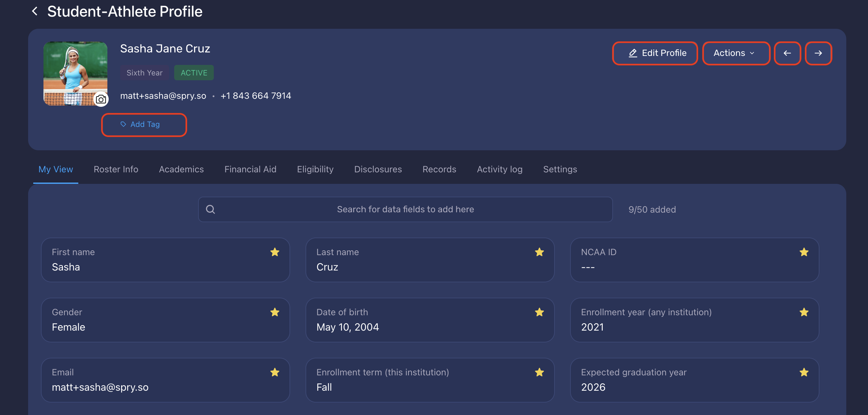The image size is (868, 415).
Task: Click the Edit Profile button
Action: (x=655, y=53)
